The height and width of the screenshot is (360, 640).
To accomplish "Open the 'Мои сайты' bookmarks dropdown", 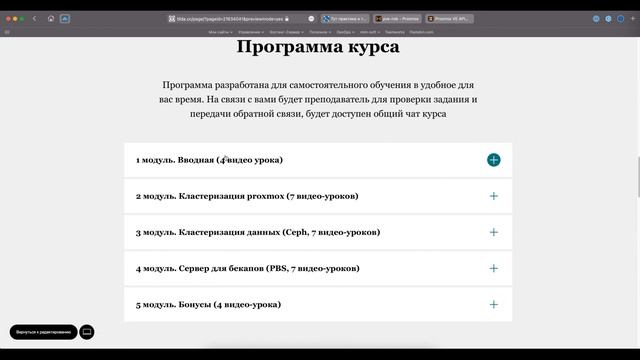I will [220, 32].
